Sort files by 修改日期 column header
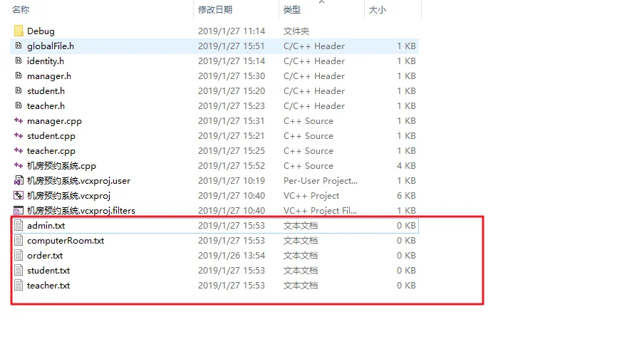Viewport: 617px width, 364px height. [215, 10]
